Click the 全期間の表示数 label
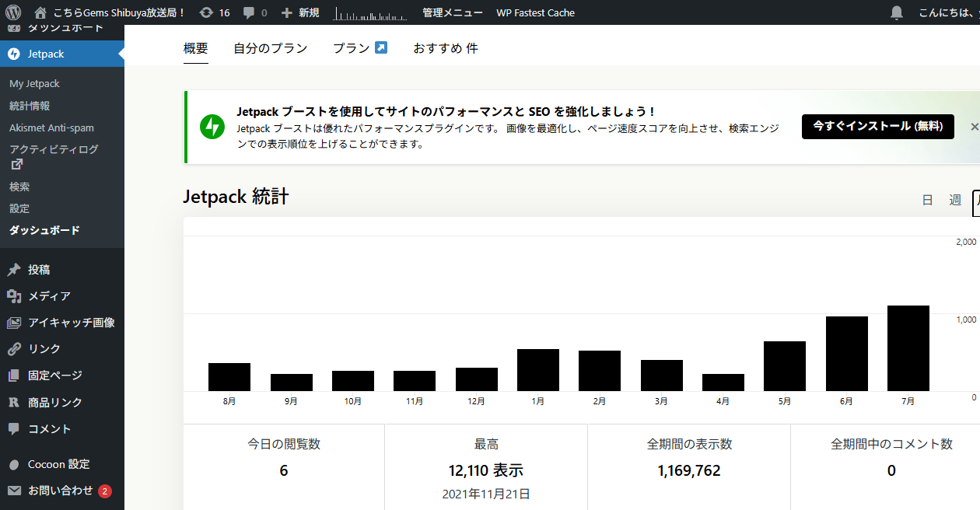Viewport: 980px width, 510px height. tap(689, 444)
